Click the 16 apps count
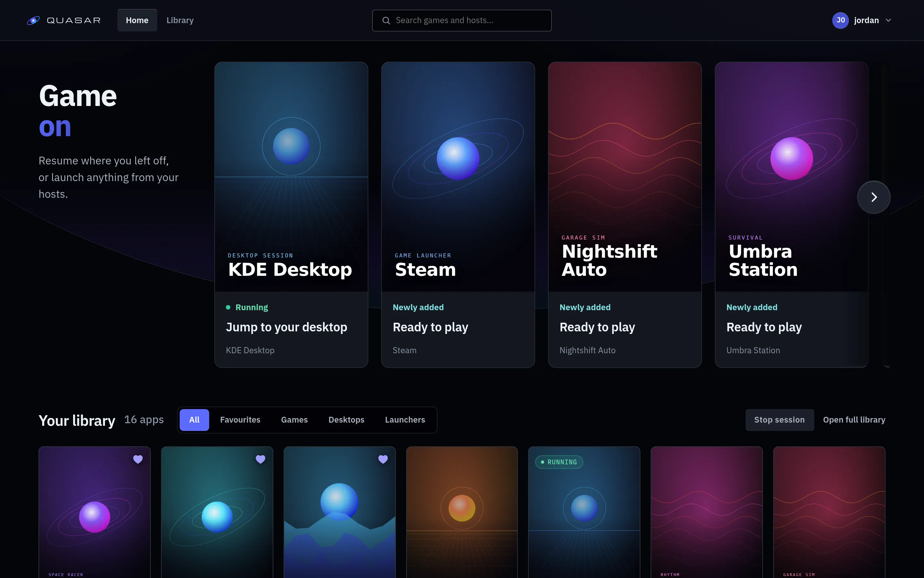 coord(144,420)
